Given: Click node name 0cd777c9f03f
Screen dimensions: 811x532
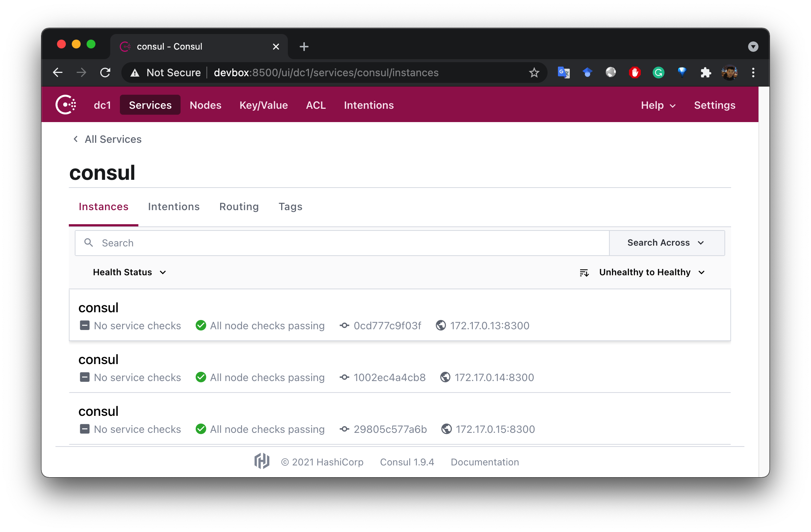Looking at the screenshot, I should point(387,326).
